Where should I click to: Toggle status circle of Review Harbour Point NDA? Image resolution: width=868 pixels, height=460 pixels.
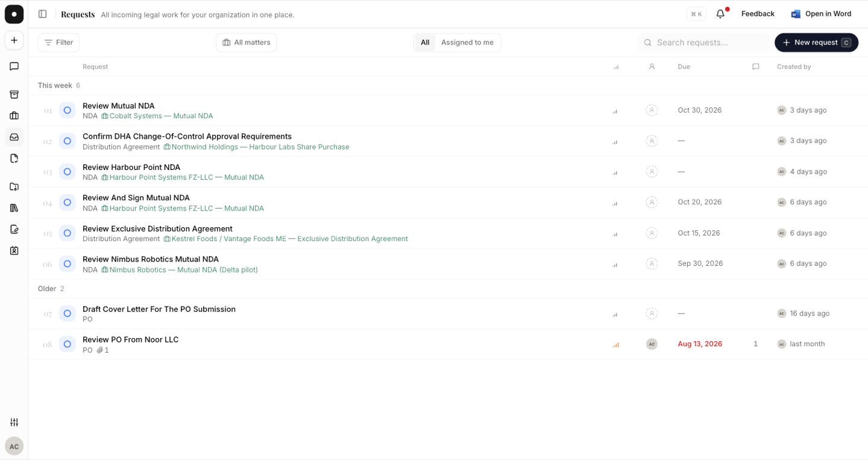pyautogui.click(x=68, y=172)
